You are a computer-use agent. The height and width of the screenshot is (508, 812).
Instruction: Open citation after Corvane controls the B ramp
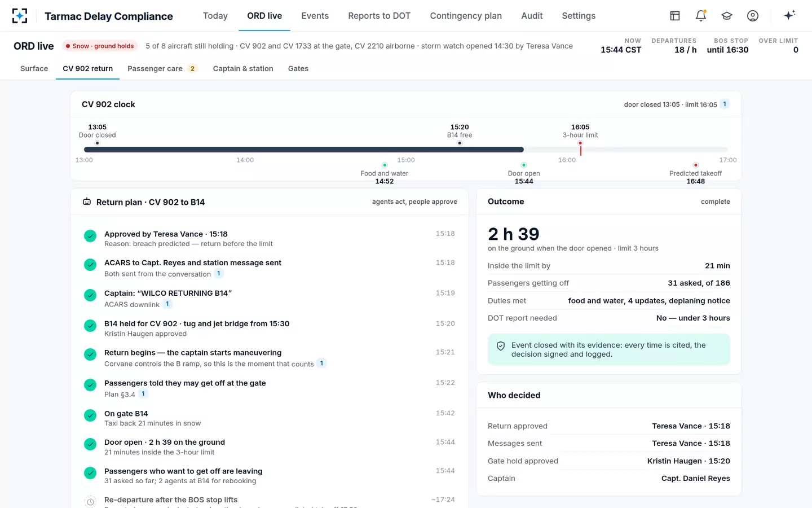pyautogui.click(x=321, y=363)
